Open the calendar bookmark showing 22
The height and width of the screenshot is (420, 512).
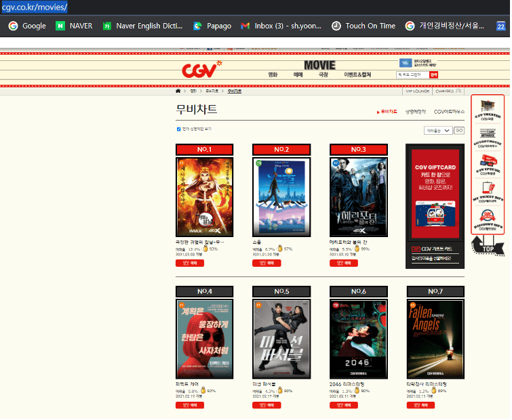click(500, 26)
